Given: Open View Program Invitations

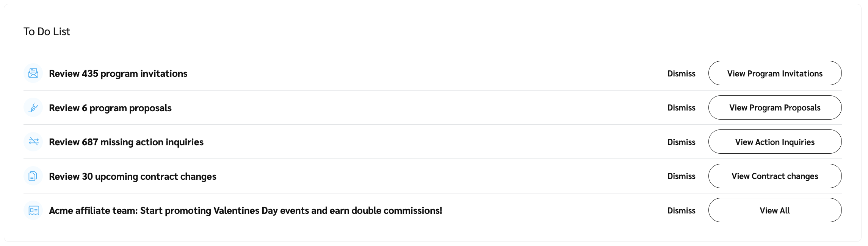Looking at the screenshot, I should tap(774, 73).
